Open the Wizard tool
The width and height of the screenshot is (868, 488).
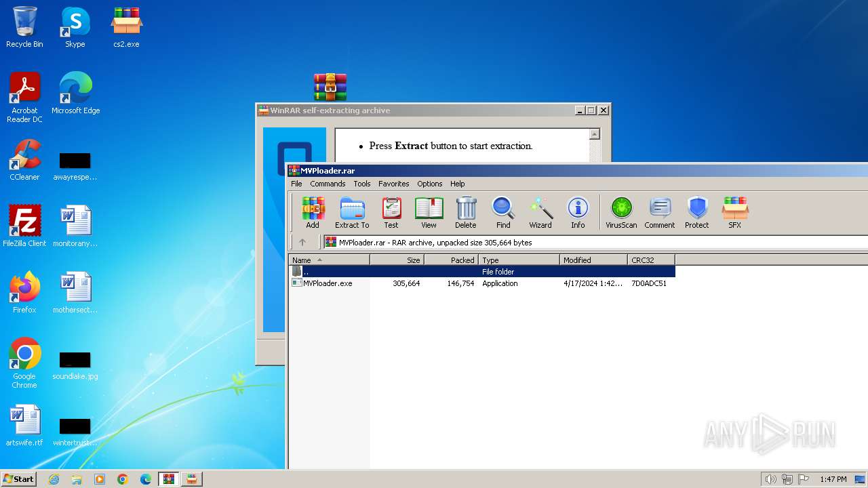(540, 213)
